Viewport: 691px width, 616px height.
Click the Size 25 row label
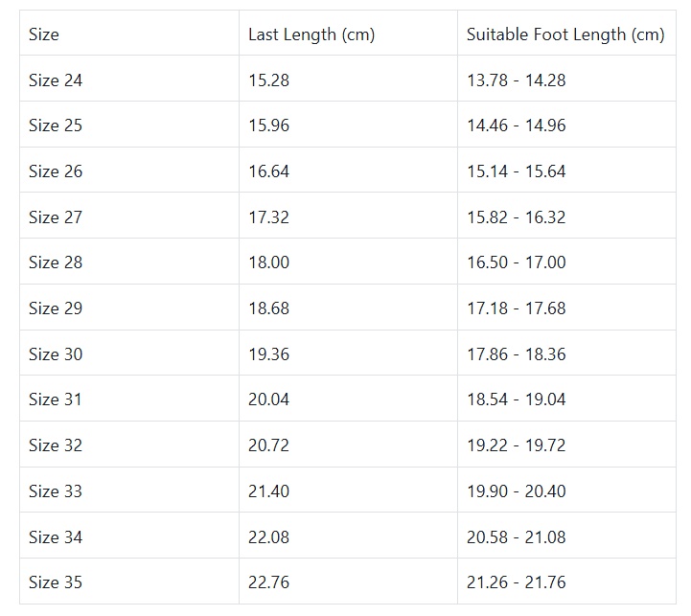click(x=56, y=125)
